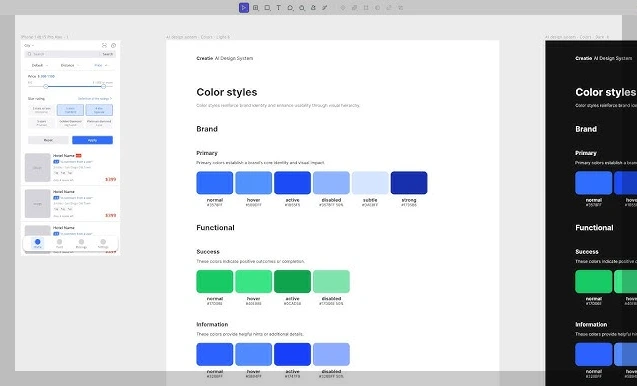
Task: Select the Success 'hover' green swatch on light page
Action: pos(254,282)
